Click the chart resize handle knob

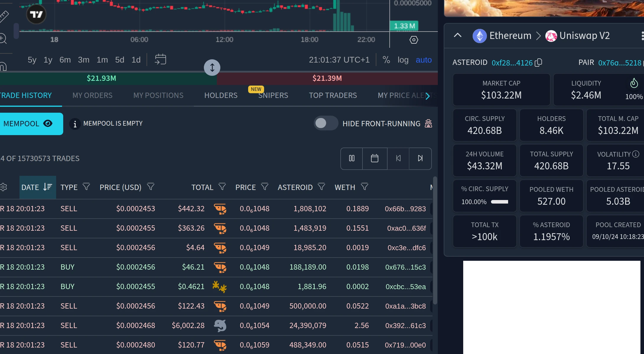click(x=212, y=68)
